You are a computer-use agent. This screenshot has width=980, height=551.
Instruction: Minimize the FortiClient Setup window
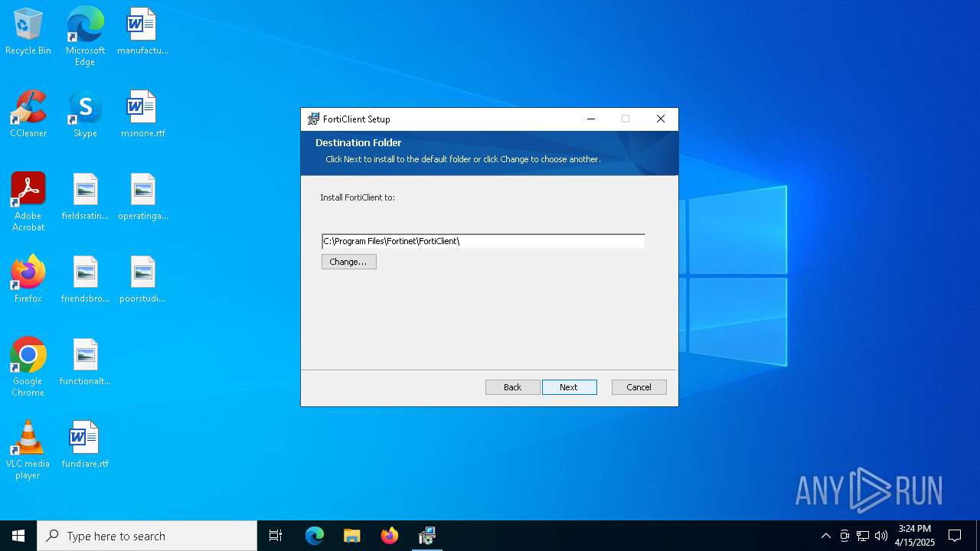pyautogui.click(x=591, y=119)
